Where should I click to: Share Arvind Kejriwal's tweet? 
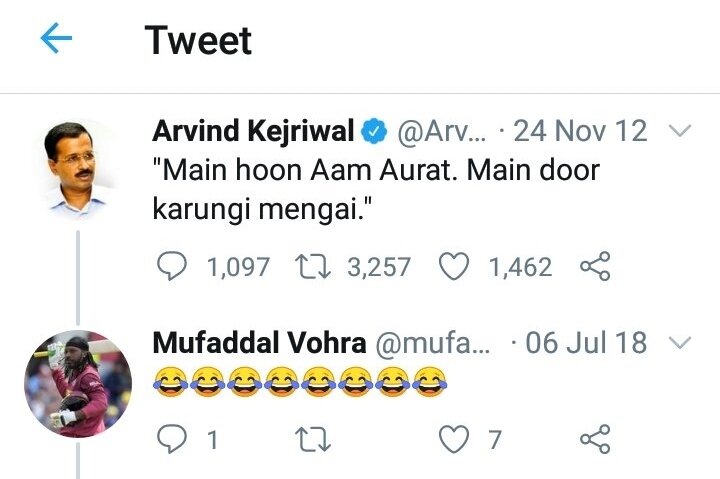pos(595,266)
